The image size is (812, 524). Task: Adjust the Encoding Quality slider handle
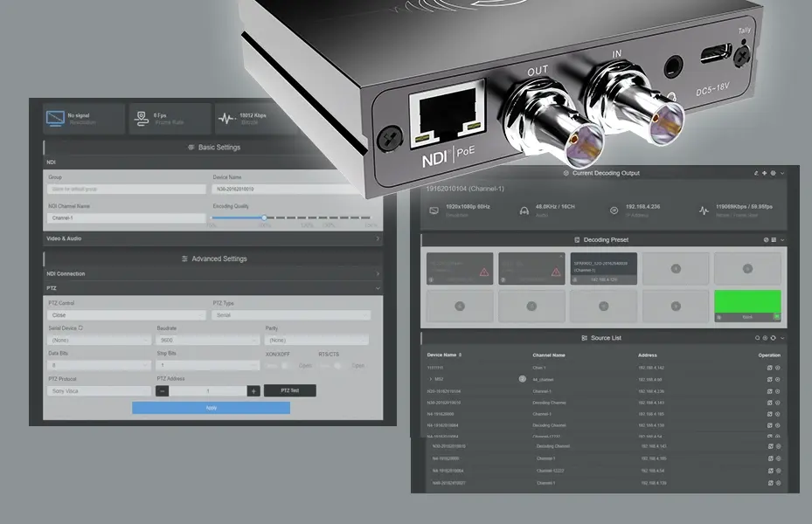click(x=264, y=217)
